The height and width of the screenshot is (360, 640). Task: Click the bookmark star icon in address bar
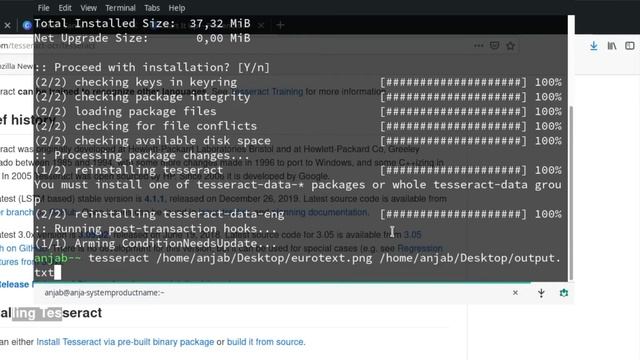(x=510, y=46)
